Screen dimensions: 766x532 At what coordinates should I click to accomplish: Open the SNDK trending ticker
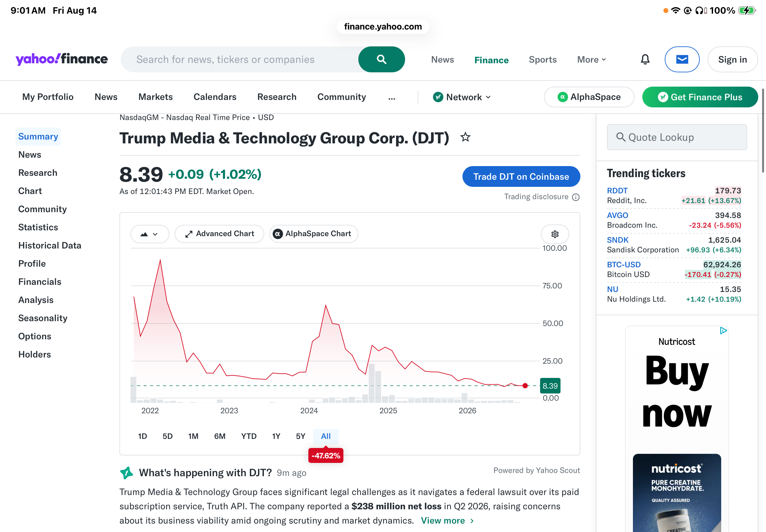coord(618,240)
